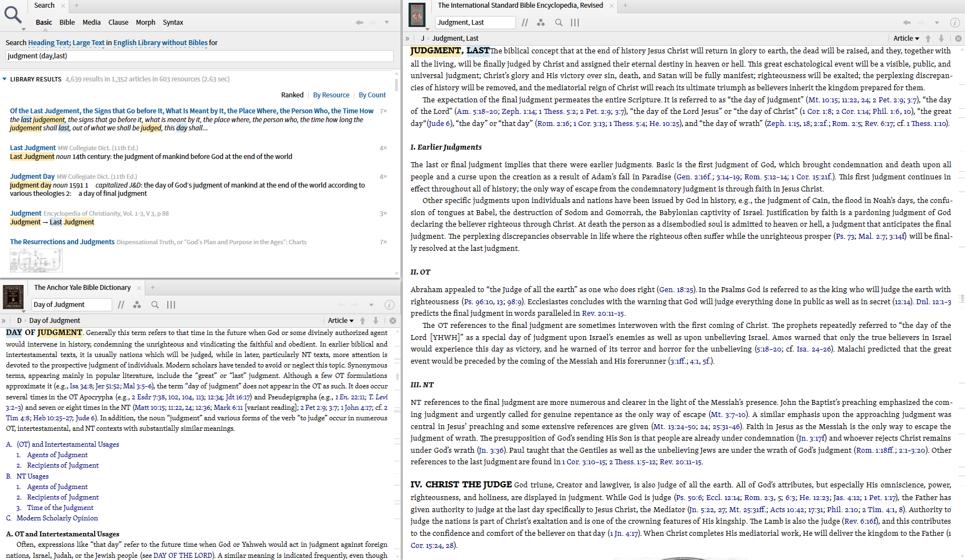
Task: Add new tab next to ISBE tab
Action: pyautogui.click(x=625, y=6)
